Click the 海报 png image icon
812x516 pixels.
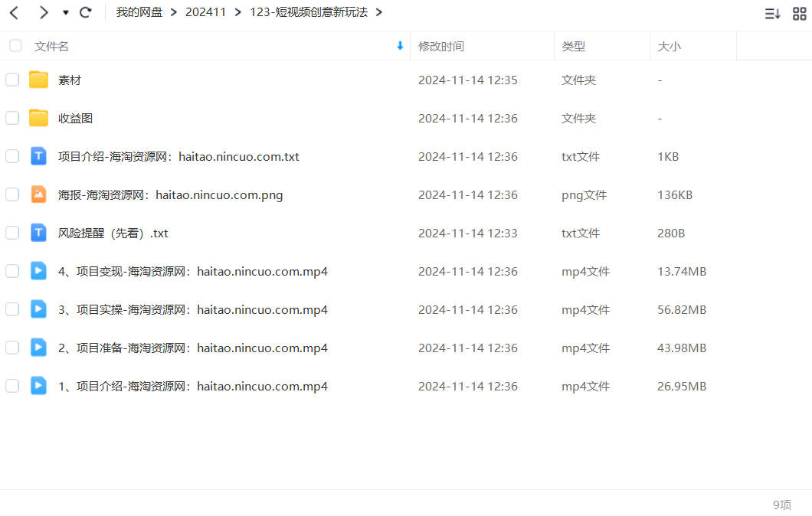38,194
